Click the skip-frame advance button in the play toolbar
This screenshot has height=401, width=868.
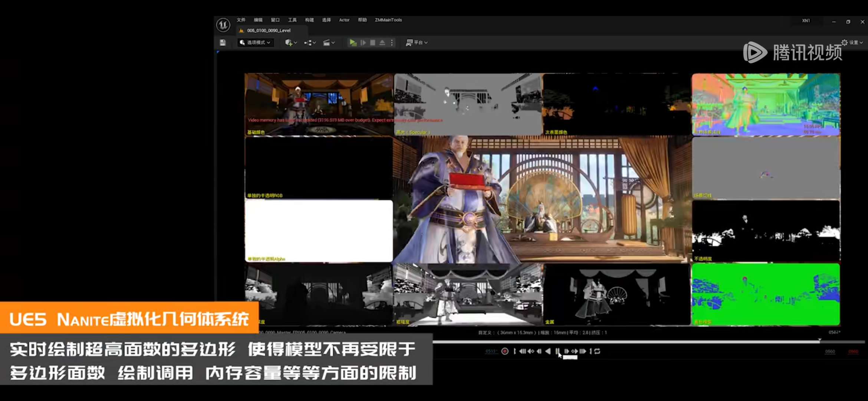coord(363,43)
